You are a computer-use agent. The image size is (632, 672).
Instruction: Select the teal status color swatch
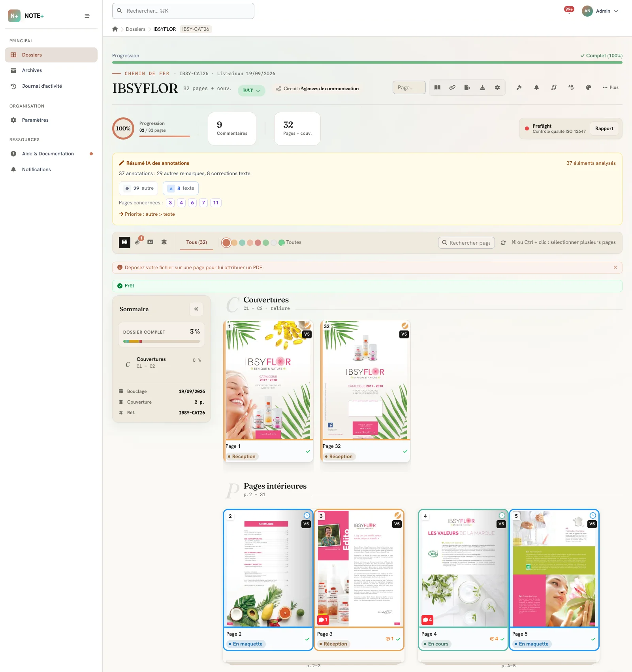(x=242, y=243)
